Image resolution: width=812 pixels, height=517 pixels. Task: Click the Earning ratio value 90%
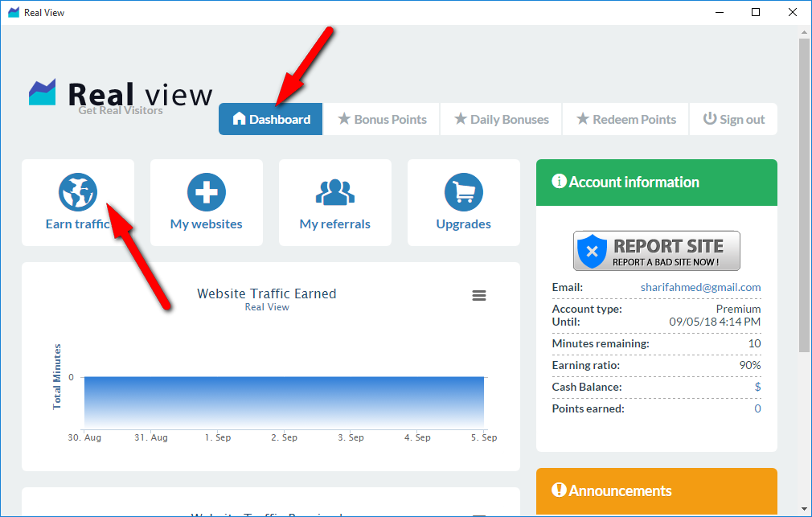750,365
